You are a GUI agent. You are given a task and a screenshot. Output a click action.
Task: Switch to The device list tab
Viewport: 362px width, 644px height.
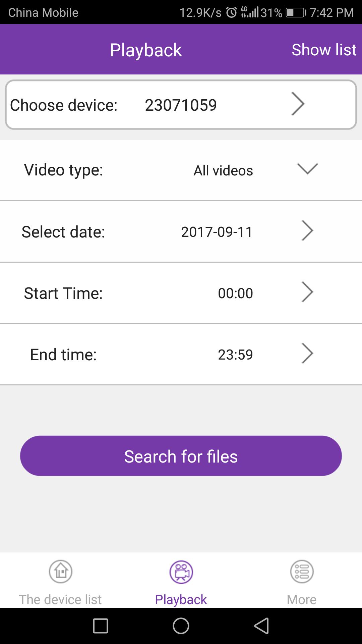tap(60, 599)
